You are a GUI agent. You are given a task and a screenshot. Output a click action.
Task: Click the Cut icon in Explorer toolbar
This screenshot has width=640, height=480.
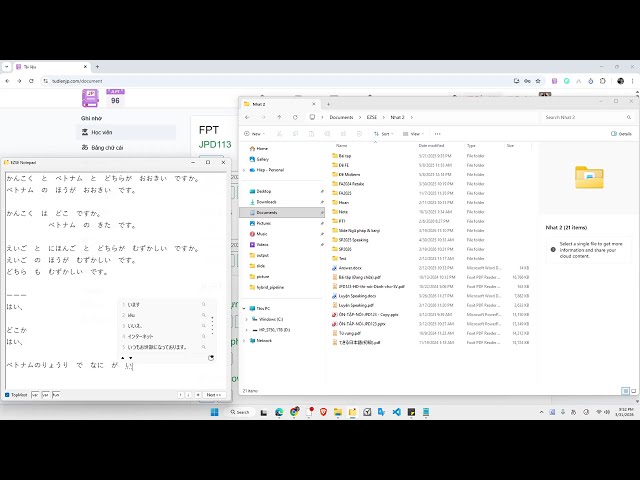280,134
